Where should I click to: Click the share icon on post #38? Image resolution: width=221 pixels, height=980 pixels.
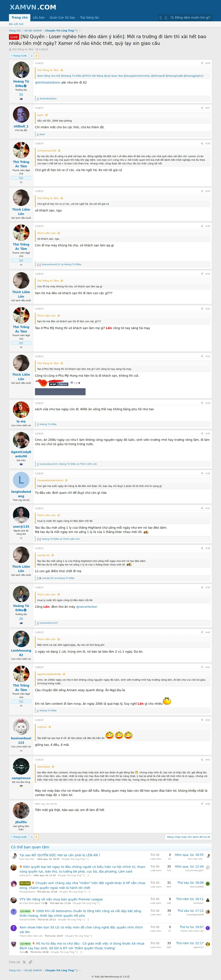[202, 548]
